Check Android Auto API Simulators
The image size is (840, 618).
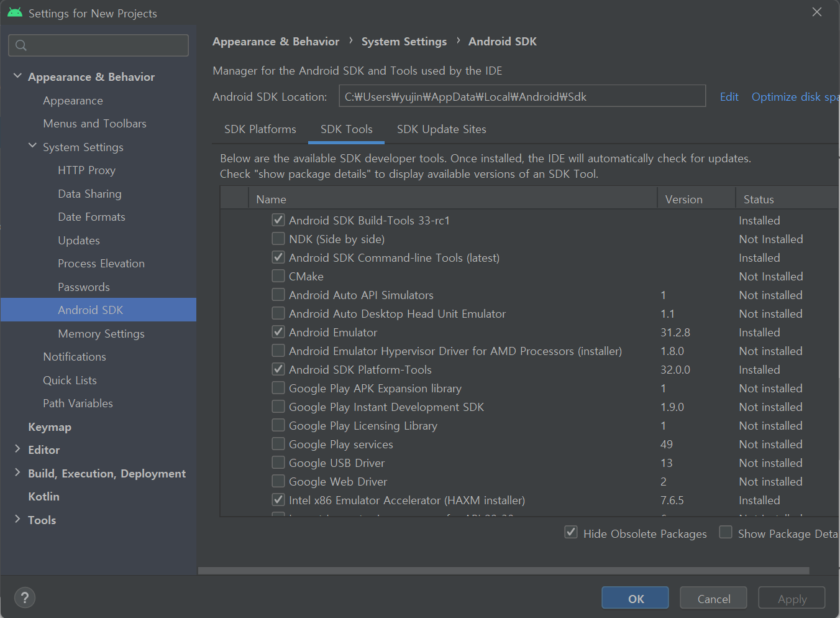(278, 295)
